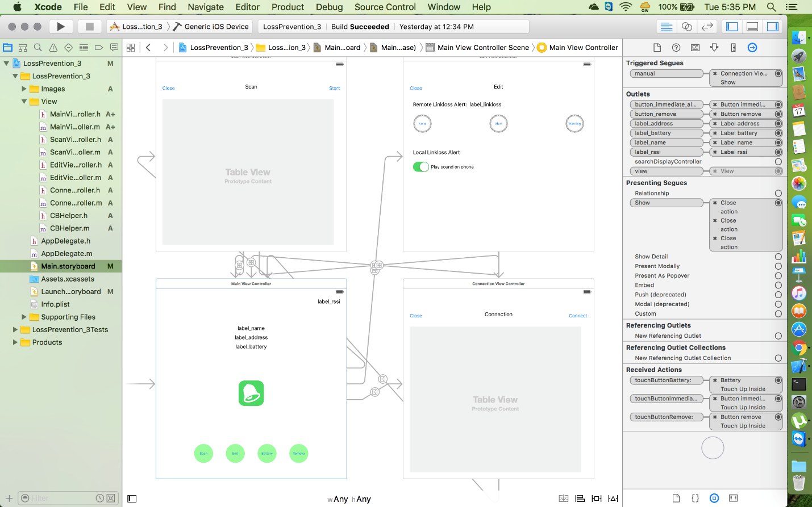Click the Custom segue connection circle

[x=778, y=313]
